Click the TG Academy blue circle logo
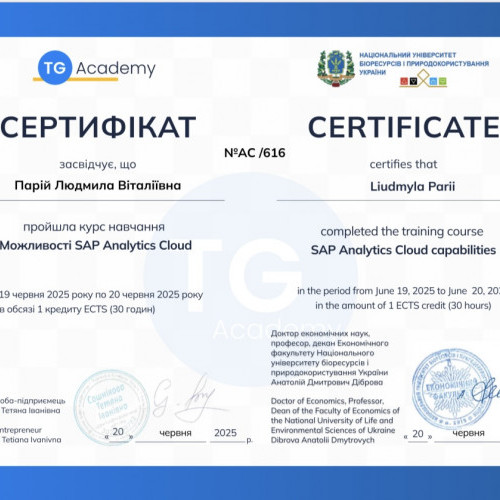The width and height of the screenshot is (500, 500). 55,68
